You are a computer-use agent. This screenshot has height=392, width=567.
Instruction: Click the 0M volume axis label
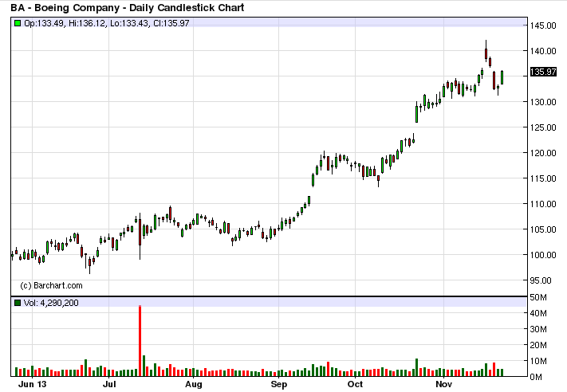[x=536, y=377]
